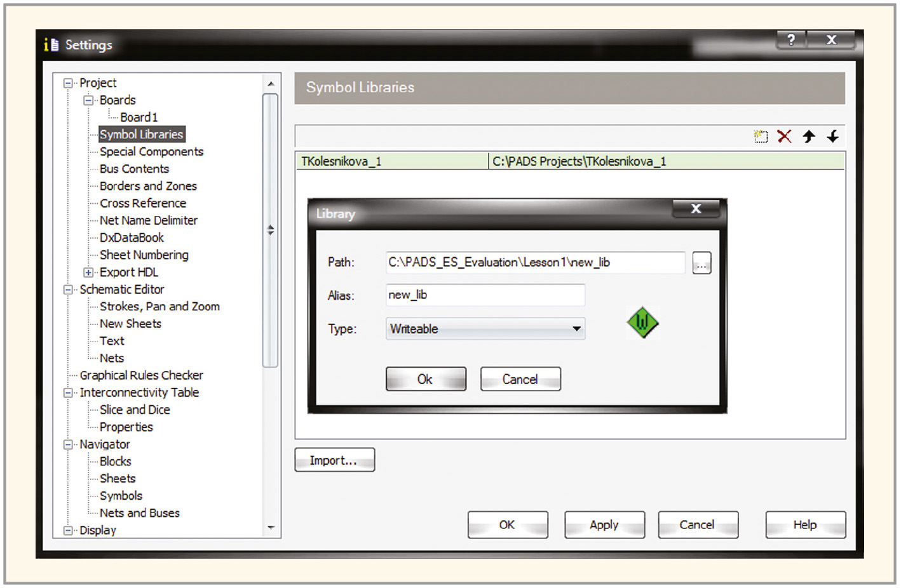The height and width of the screenshot is (588, 901).
Task: Click the tree scrollbar down arrow
Action: pos(271,527)
